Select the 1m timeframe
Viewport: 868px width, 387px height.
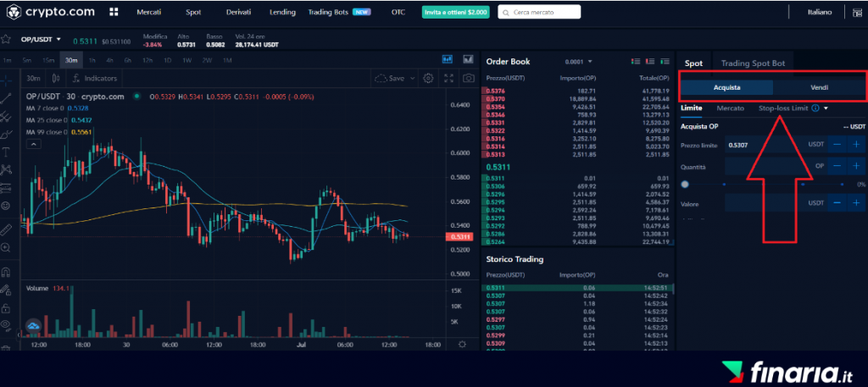(7, 60)
